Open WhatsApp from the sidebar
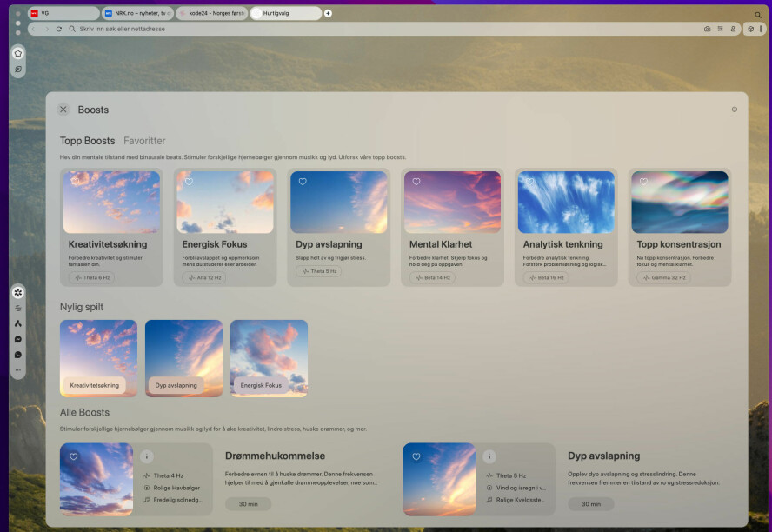Image resolution: width=772 pixels, height=532 pixels. click(18, 355)
